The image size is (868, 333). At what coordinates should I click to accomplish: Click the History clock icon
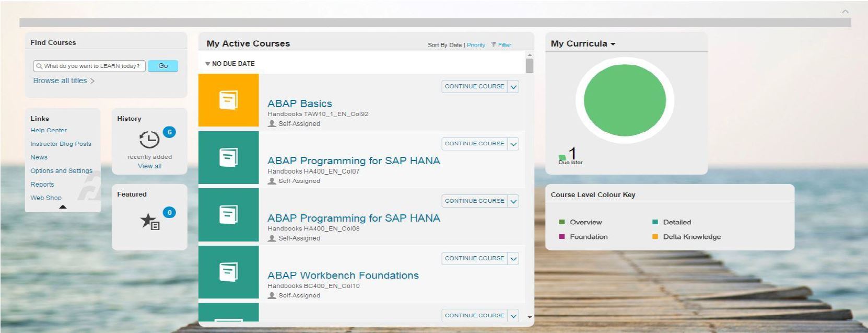click(149, 140)
